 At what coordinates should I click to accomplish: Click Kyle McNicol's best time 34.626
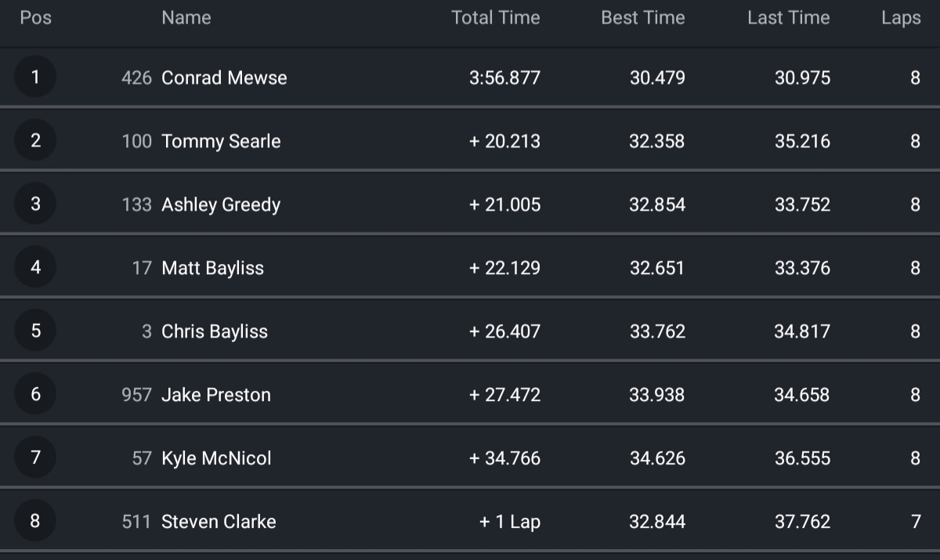point(656,458)
